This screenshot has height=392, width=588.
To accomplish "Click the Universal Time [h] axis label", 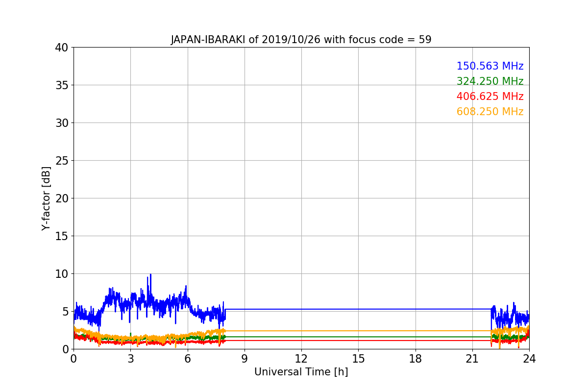I will (301, 372).
